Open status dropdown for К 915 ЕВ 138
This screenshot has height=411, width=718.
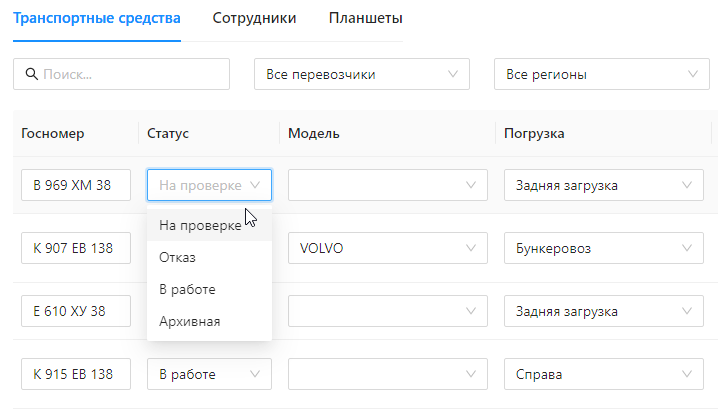point(208,374)
